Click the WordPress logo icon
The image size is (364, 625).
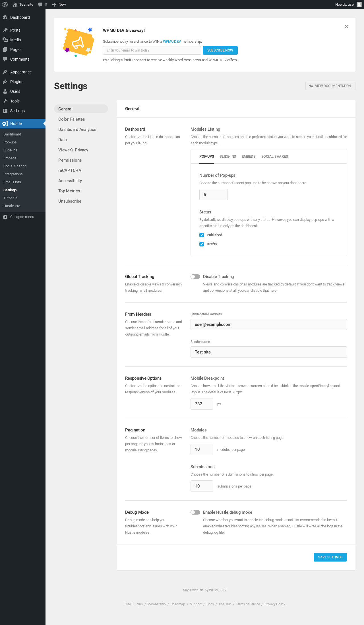click(x=5, y=5)
